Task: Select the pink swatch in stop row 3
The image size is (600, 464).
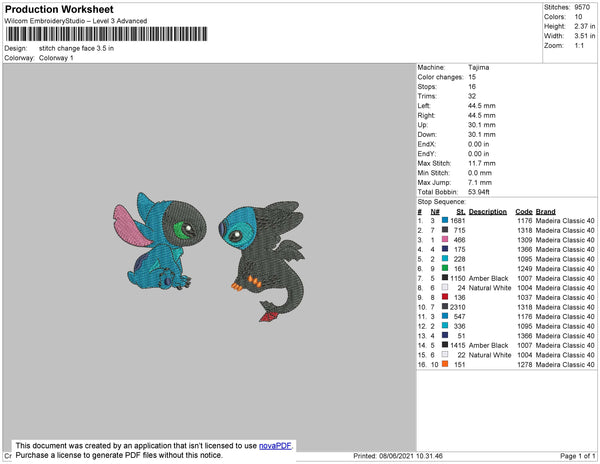Action: pyautogui.click(x=445, y=239)
